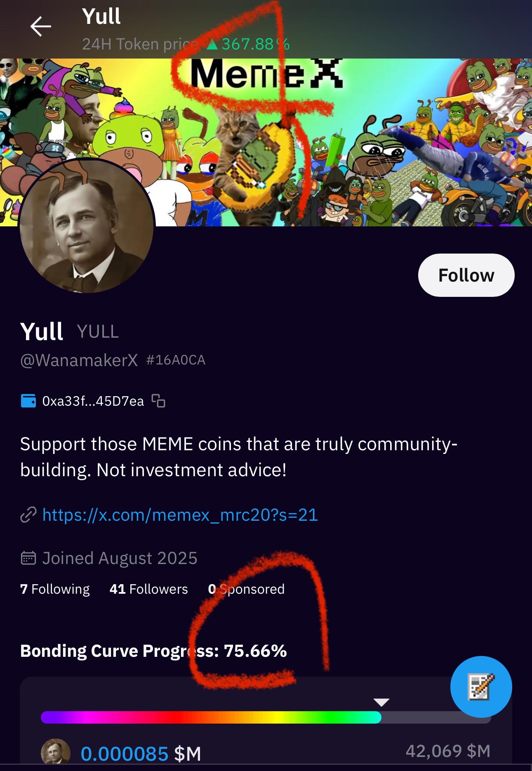Viewport: 532px width, 771px height.
Task: Tap the calendar icon beside Joined date
Action: [28, 558]
